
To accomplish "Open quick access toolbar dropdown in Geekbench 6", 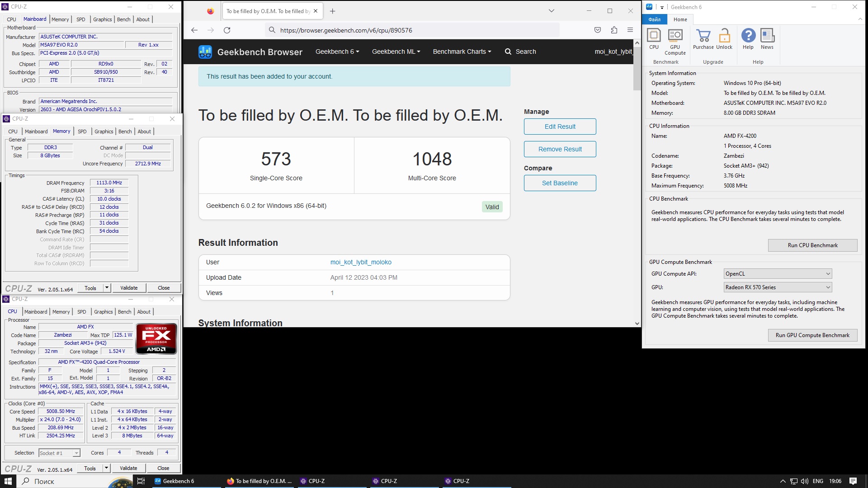I will tap(662, 7).
